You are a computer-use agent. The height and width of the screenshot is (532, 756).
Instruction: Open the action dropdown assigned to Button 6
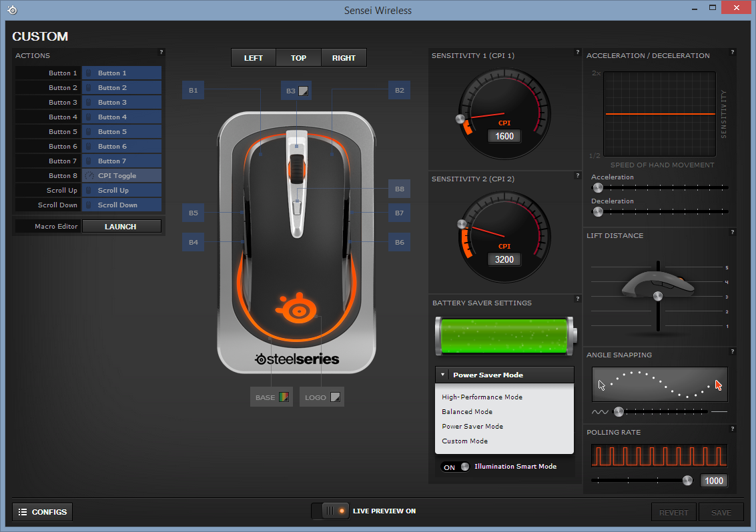pos(121,147)
